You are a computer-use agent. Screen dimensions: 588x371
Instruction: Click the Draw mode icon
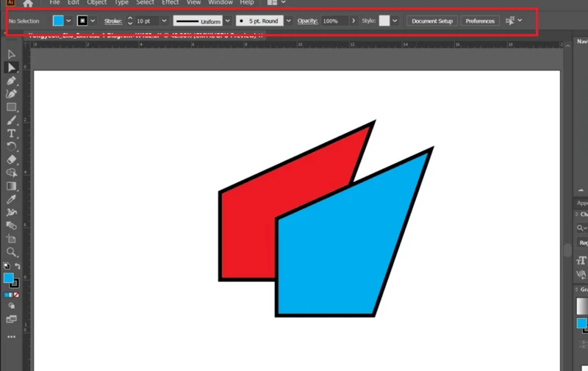(x=11, y=306)
